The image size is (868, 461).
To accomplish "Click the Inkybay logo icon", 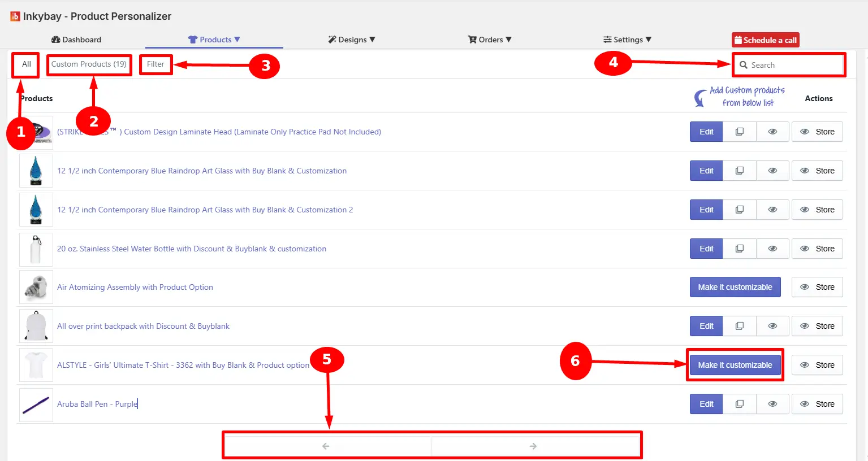I will [x=15, y=16].
